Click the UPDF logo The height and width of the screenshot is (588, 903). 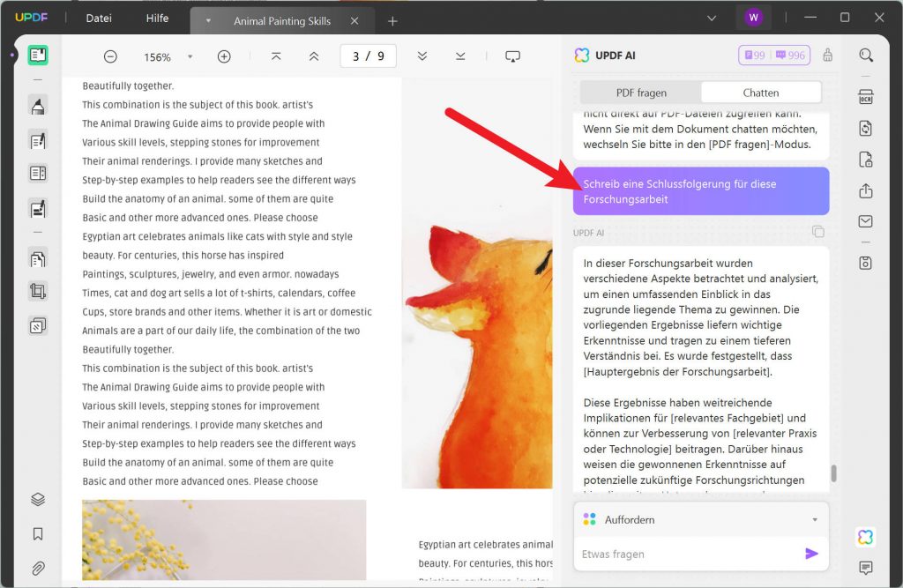(32, 18)
